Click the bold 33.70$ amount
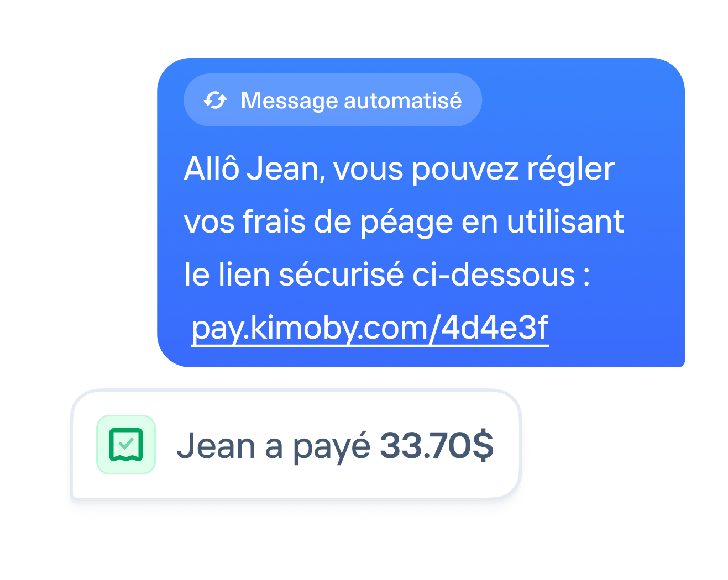This screenshot has height=580, width=728. [437, 445]
